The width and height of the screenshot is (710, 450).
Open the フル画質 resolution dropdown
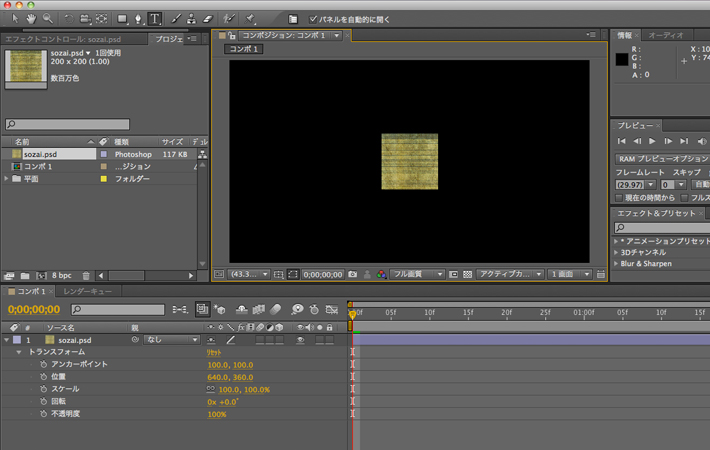pyautogui.click(x=417, y=274)
